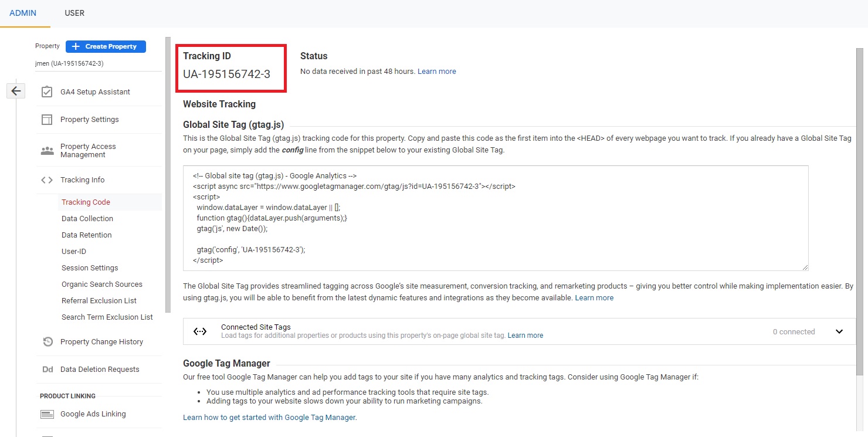
Task: Click the Data Deletion Requests Dd icon
Action: [48, 370]
